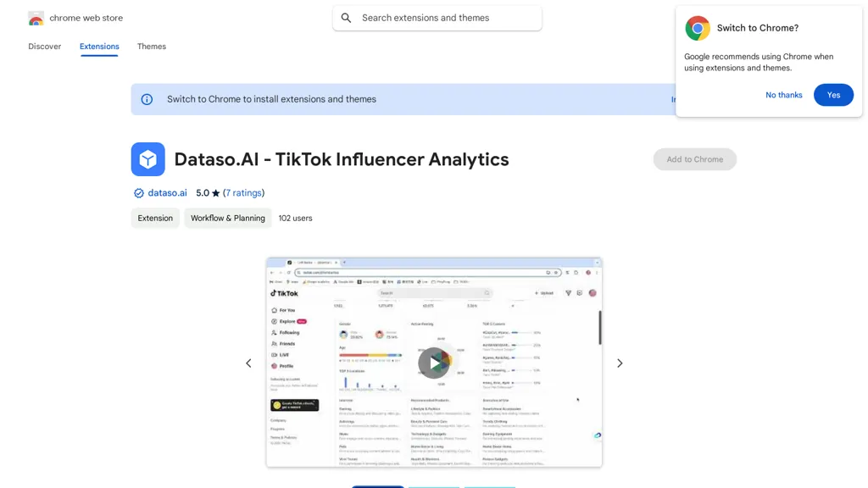This screenshot has width=868, height=488.
Task: Play the extension preview video
Action: coord(434,363)
